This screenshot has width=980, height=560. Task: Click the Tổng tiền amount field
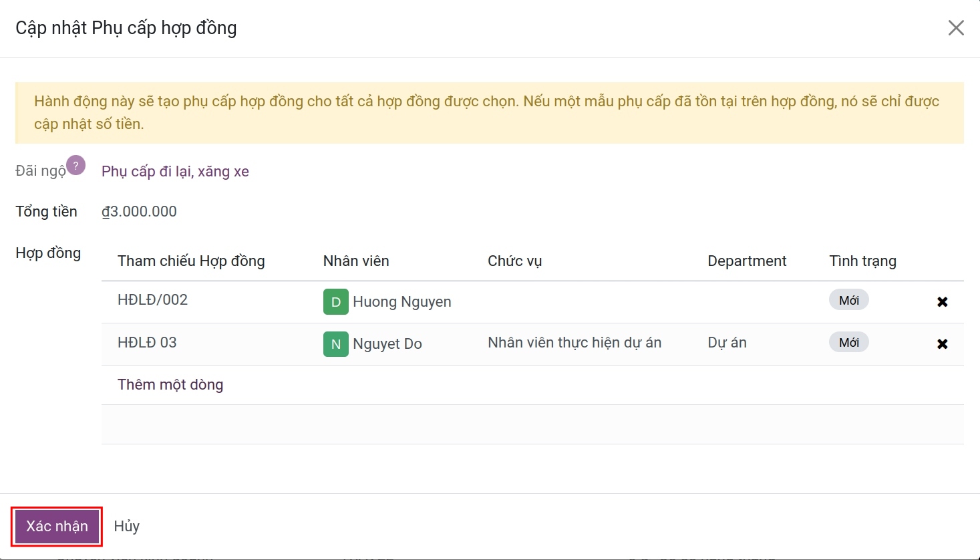click(x=140, y=212)
